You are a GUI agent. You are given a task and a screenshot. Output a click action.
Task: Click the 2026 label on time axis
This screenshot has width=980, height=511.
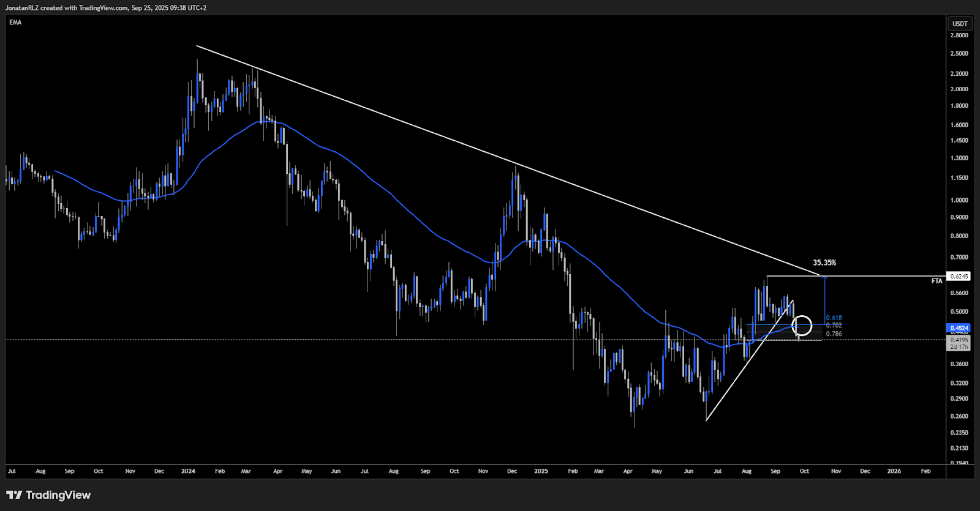894,471
